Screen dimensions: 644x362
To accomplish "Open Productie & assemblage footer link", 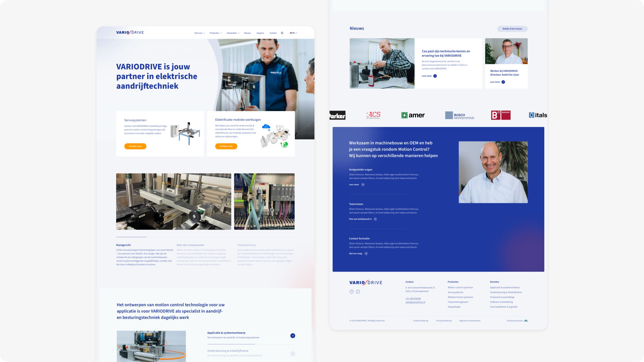I will [502, 297].
